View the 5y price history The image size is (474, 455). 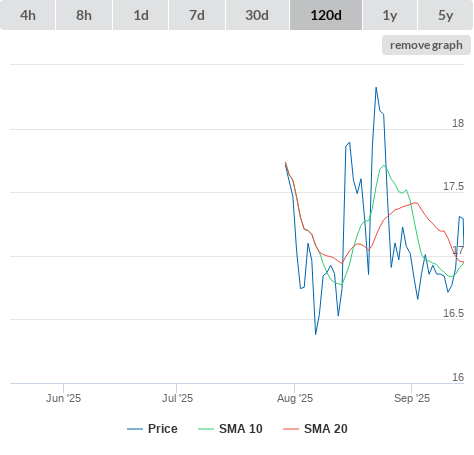446,15
